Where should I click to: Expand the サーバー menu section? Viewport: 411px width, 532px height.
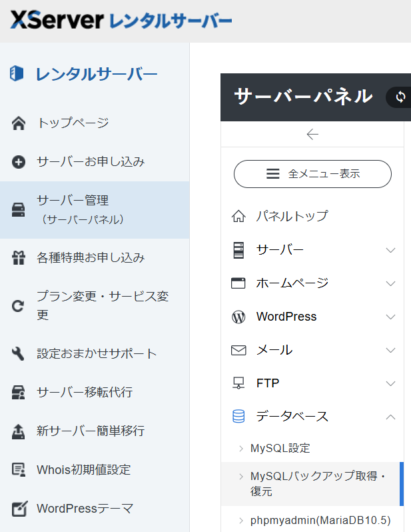[391, 250]
